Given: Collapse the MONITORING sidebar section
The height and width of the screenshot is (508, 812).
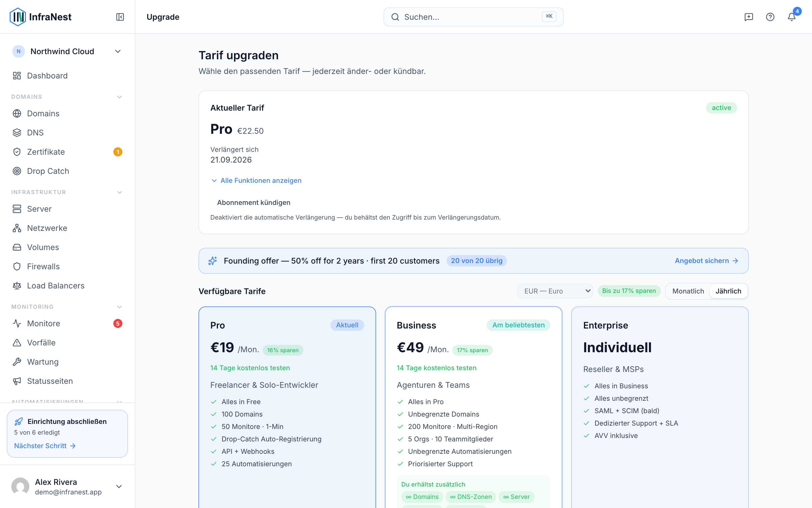Looking at the screenshot, I should coord(120,307).
